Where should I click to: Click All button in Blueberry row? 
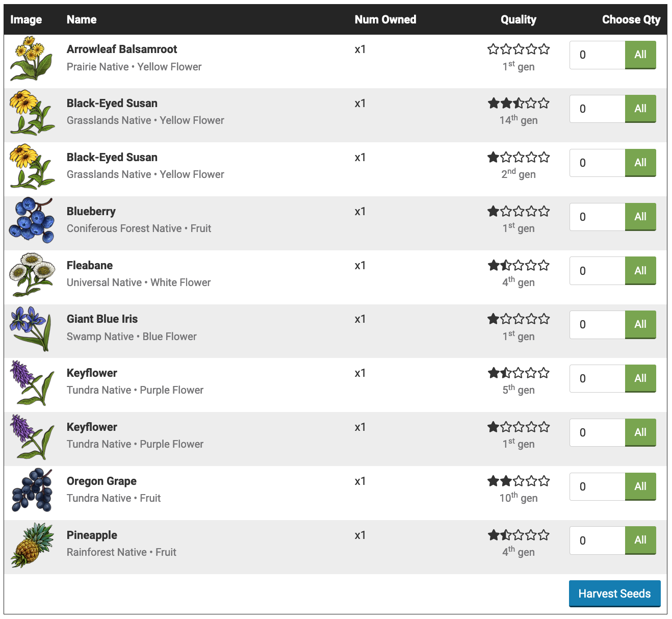640,217
